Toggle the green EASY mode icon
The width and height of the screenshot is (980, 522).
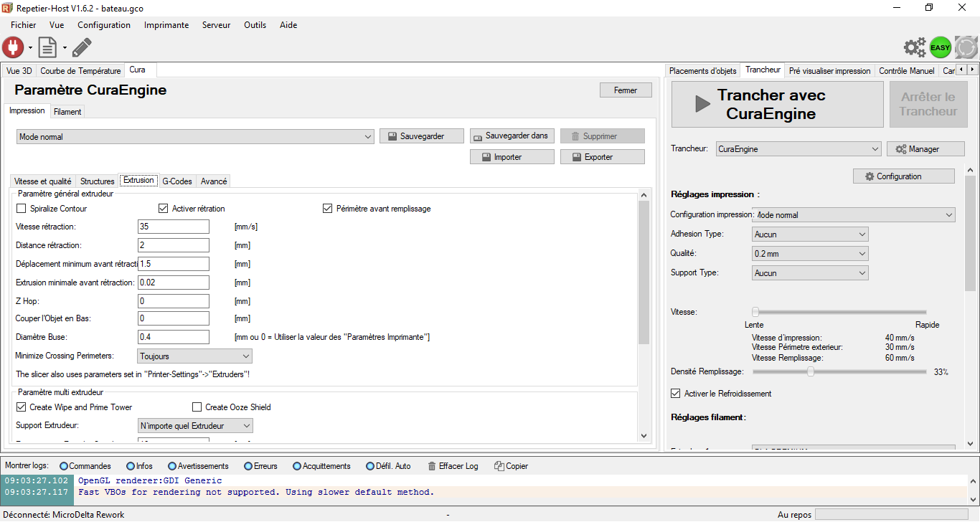(x=941, y=47)
